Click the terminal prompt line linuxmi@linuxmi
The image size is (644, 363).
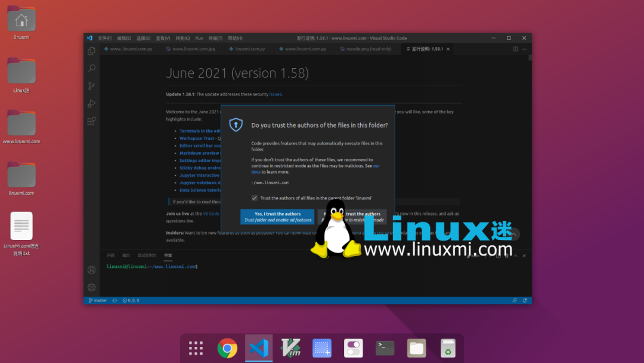coord(152,266)
